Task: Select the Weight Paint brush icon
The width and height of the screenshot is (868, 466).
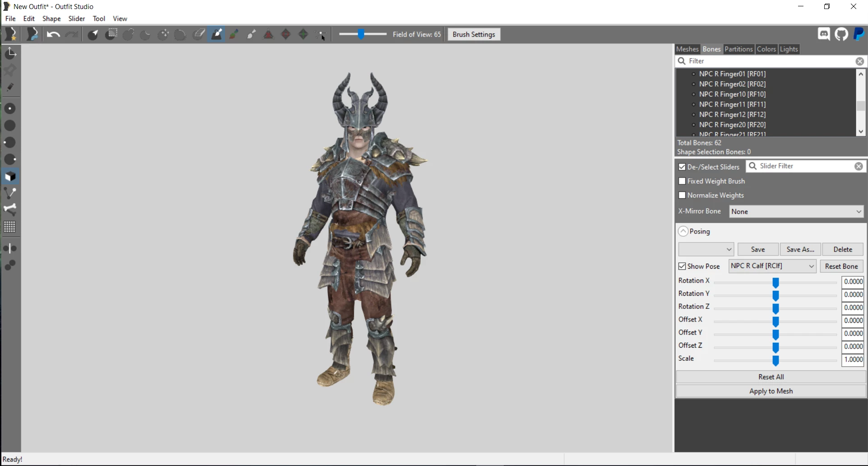Action: pyautogui.click(x=217, y=34)
